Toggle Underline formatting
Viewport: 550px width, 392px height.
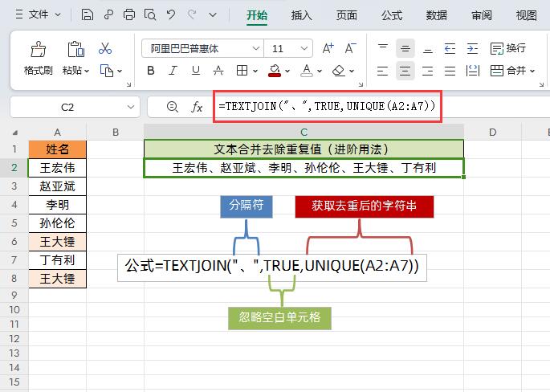(196, 71)
